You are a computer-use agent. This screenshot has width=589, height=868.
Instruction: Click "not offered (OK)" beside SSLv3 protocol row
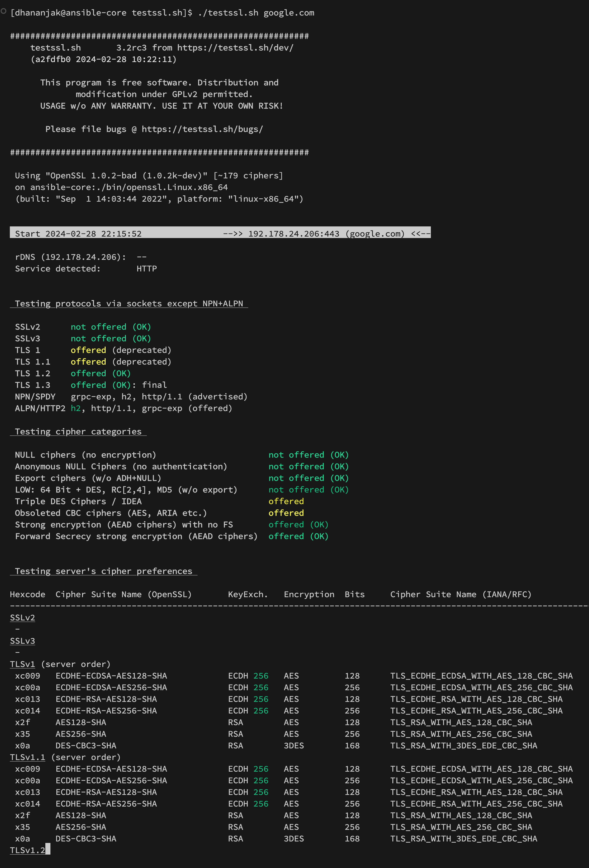[111, 338]
